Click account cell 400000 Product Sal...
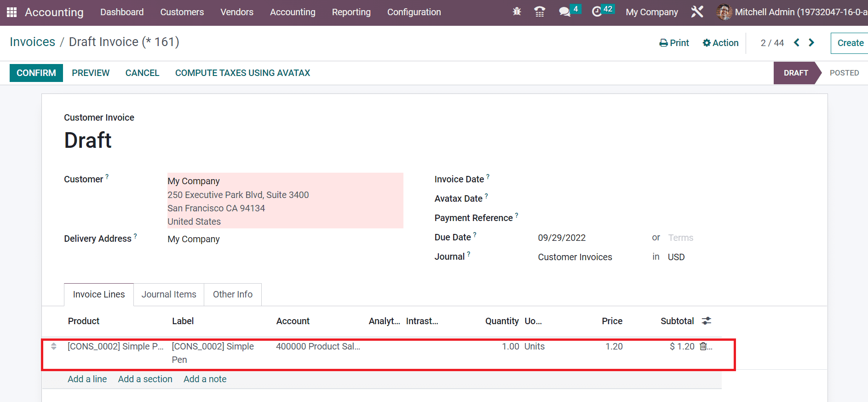868x402 pixels. [x=318, y=346]
